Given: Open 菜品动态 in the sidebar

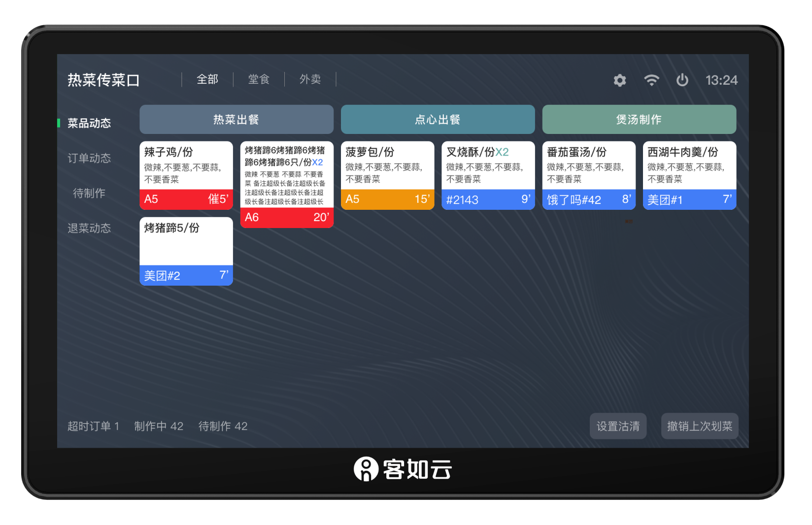Looking at the screenshot, I should (x=89, y=123).
